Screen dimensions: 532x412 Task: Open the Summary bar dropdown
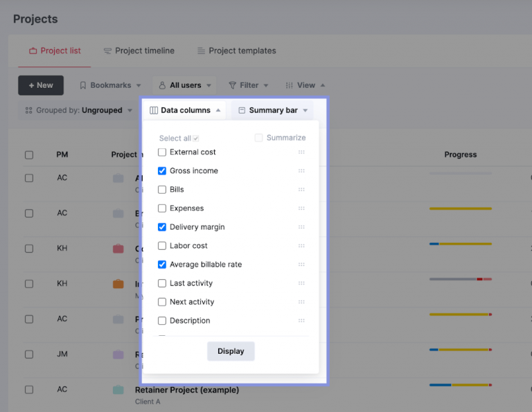click(272, 110)
